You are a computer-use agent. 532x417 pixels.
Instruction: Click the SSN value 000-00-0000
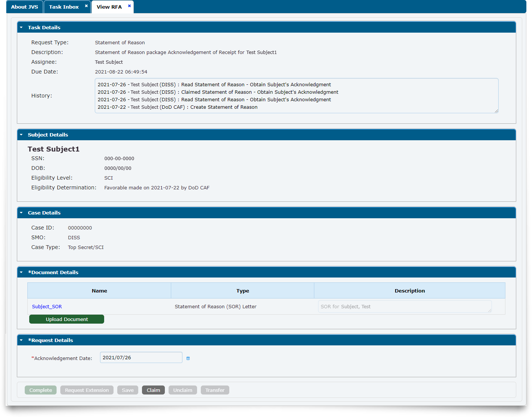119,159
